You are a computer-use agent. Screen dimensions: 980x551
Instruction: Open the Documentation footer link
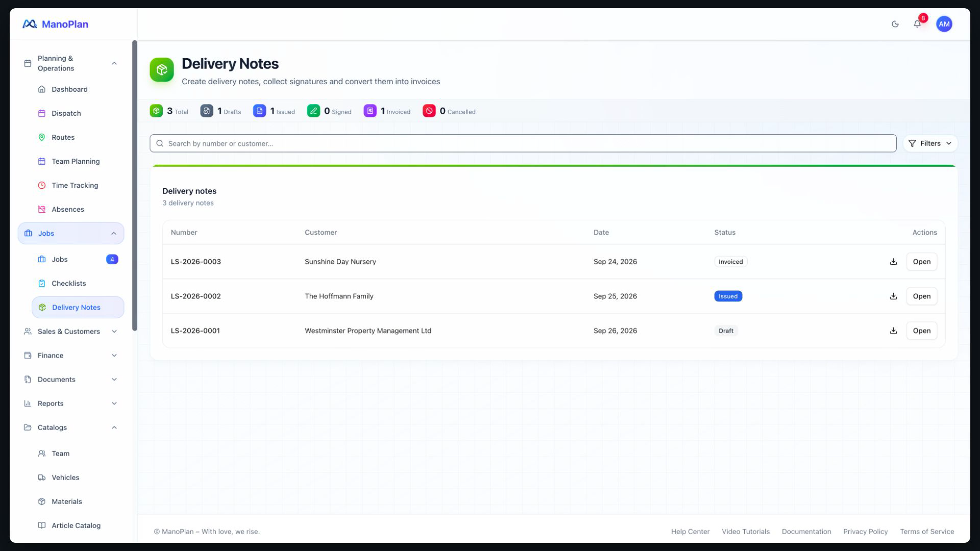pos(806,532)
